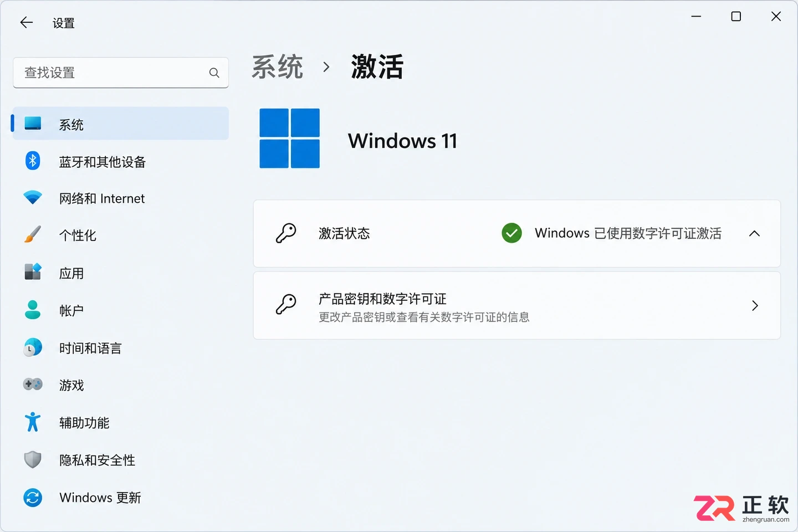Screen dimensions: 798x532
Task: Click the 激活状态 label
Action: 344,233
